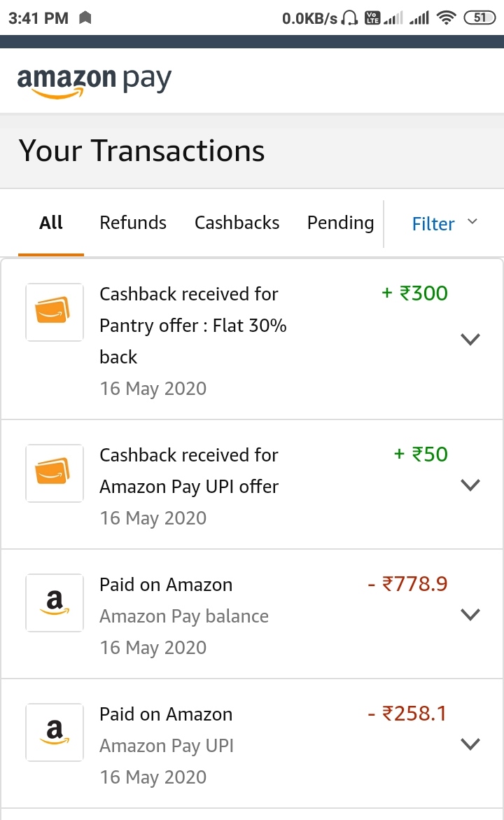Expand the ₹300 Pantry cashback details
Screen dimensions: 504x820
coord(470,340)
